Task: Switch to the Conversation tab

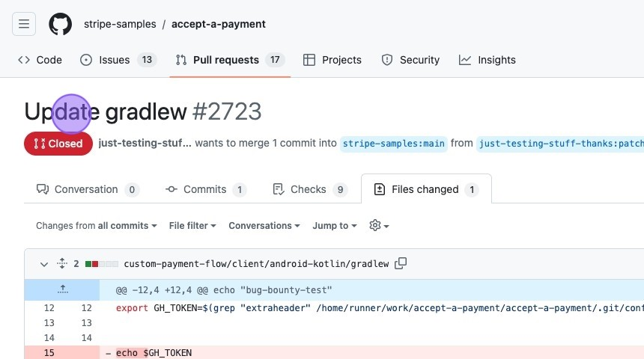Action: (88, 189)
